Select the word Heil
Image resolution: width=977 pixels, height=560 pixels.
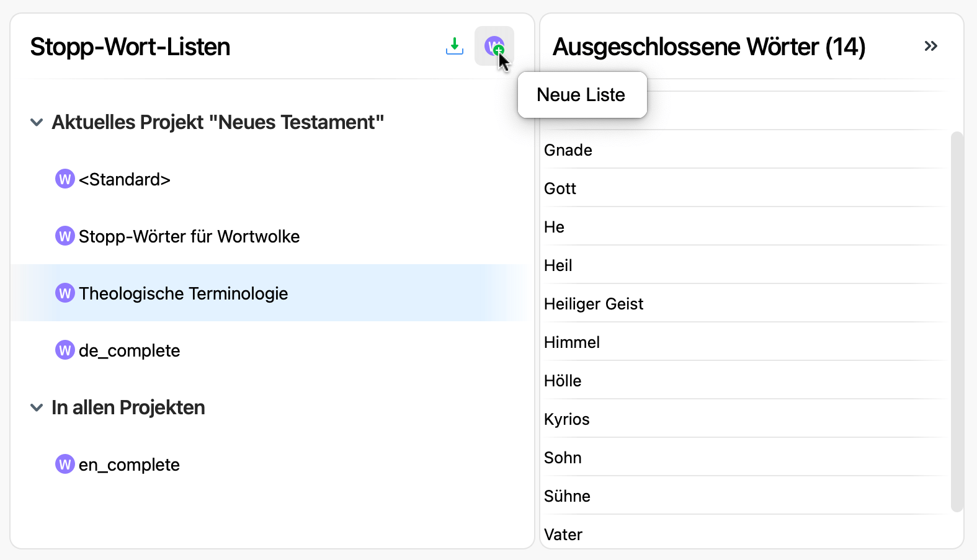tap(744, 265)
